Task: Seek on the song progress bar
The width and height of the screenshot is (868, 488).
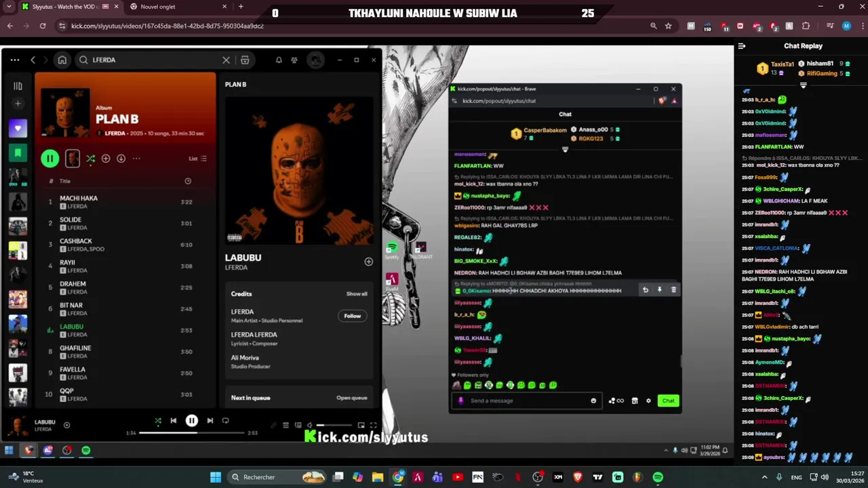Action: (x=193, y=432)
